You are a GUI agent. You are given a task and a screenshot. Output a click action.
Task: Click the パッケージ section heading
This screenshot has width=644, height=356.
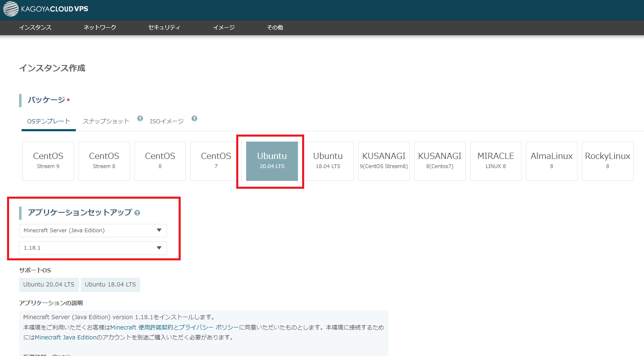tap(46, 100)
